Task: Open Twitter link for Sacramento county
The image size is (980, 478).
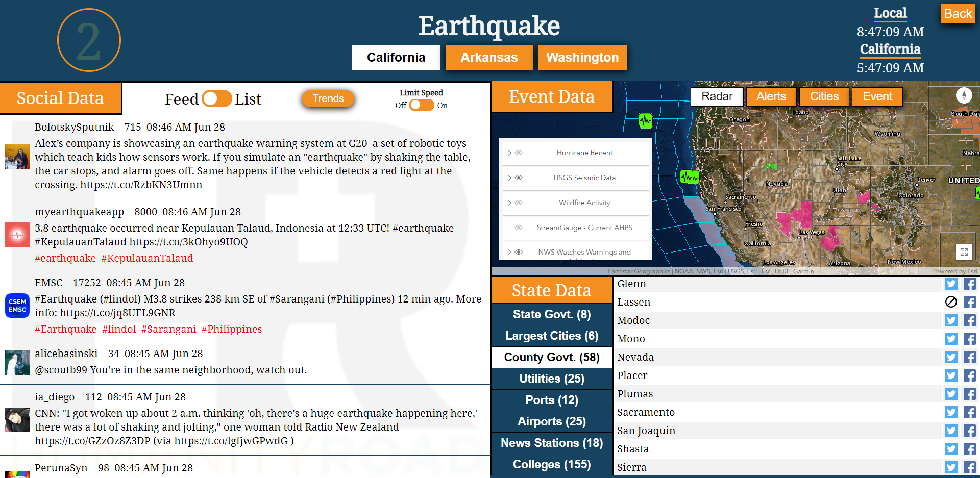Action: coord(951,412)
